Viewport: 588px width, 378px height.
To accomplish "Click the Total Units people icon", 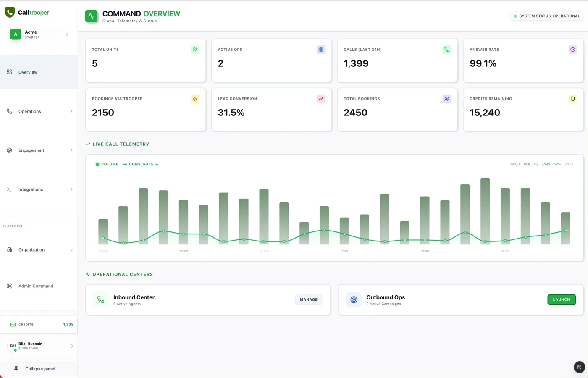I will point(195,50).
